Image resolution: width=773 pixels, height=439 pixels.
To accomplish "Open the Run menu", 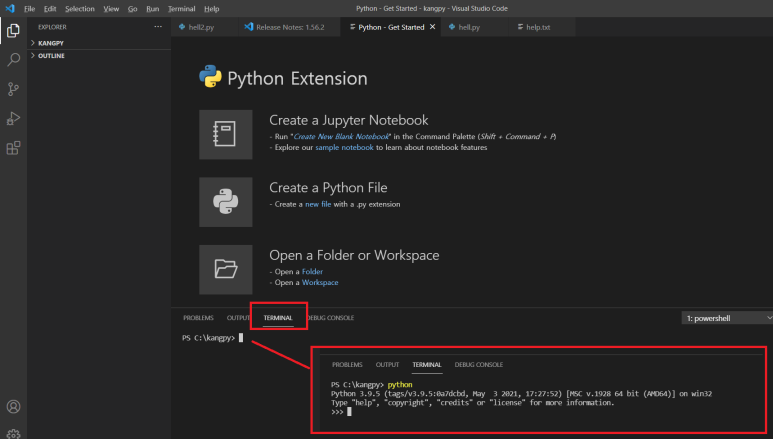I will (153, 9).
